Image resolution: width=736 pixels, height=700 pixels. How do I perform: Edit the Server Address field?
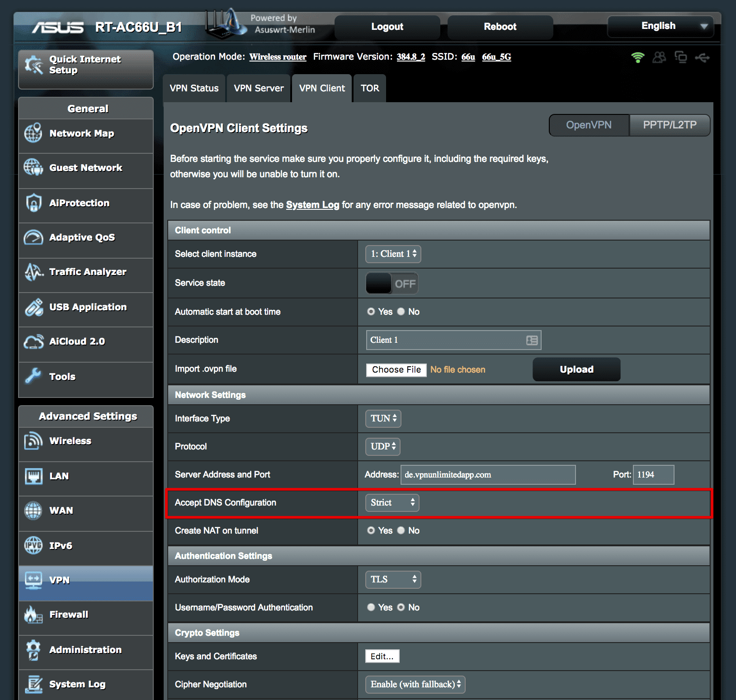[487, 474]
